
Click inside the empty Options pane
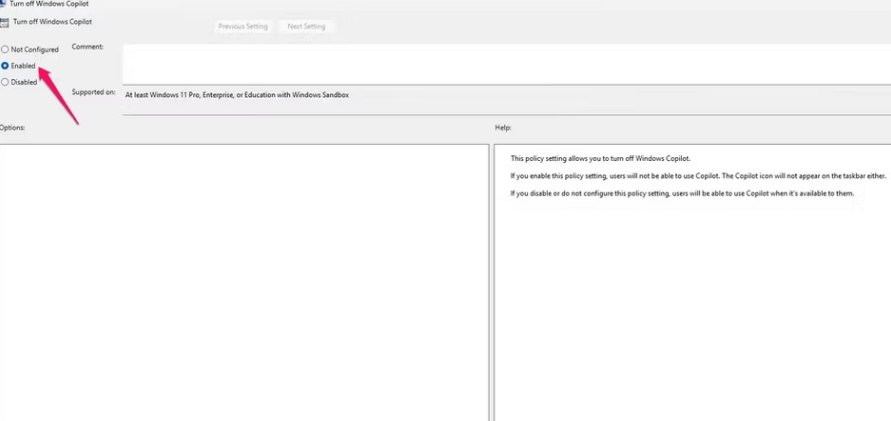[244, 280]
